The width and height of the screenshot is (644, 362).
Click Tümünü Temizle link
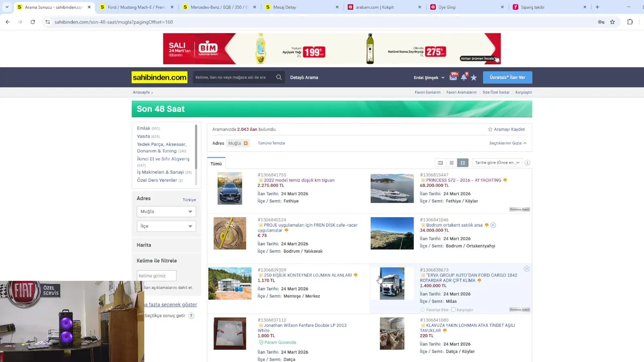pyautogui.click(x=271, y=143)
